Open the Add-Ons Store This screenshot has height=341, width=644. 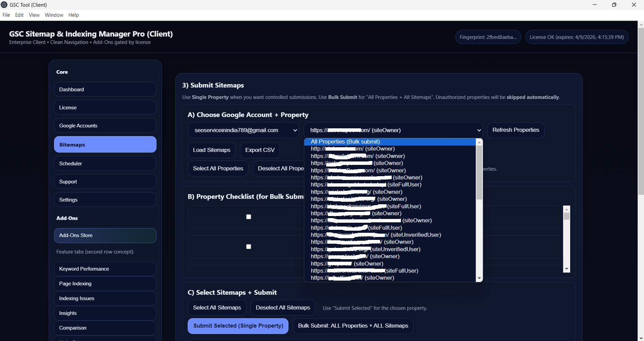tap(105, 235)
